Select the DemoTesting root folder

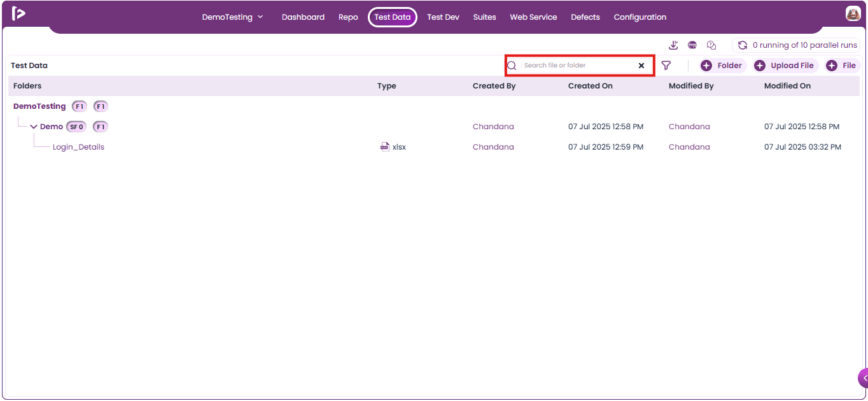39,106
